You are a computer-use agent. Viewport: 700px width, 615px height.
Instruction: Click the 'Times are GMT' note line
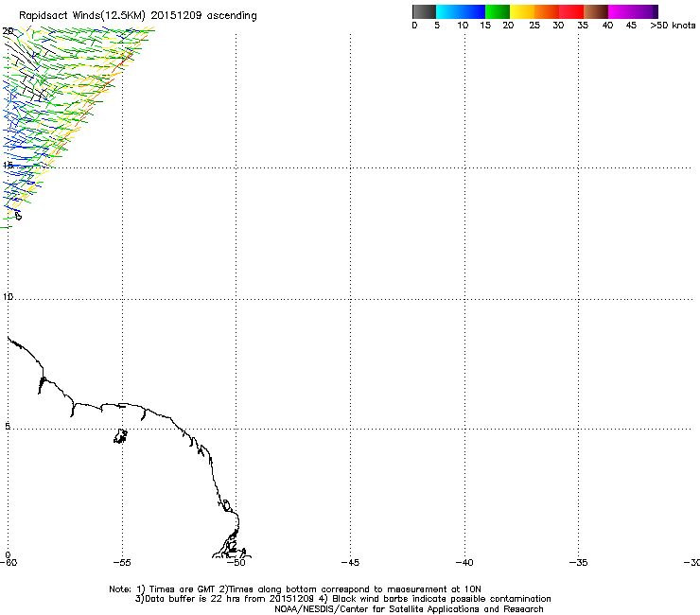click(x=295, y=589)
